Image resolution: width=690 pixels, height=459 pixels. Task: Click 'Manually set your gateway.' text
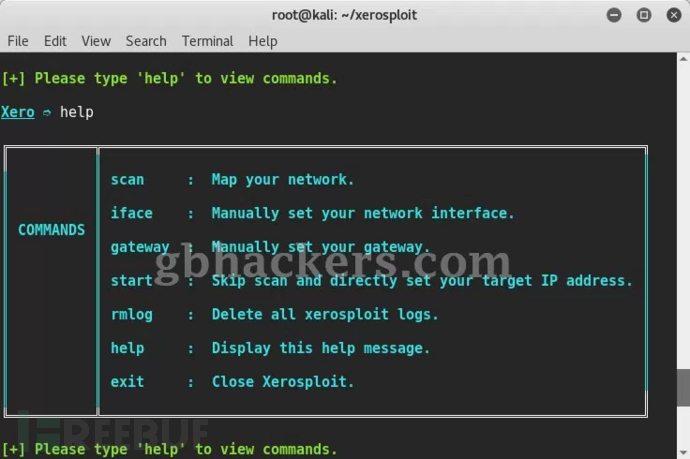coord(320,247)
